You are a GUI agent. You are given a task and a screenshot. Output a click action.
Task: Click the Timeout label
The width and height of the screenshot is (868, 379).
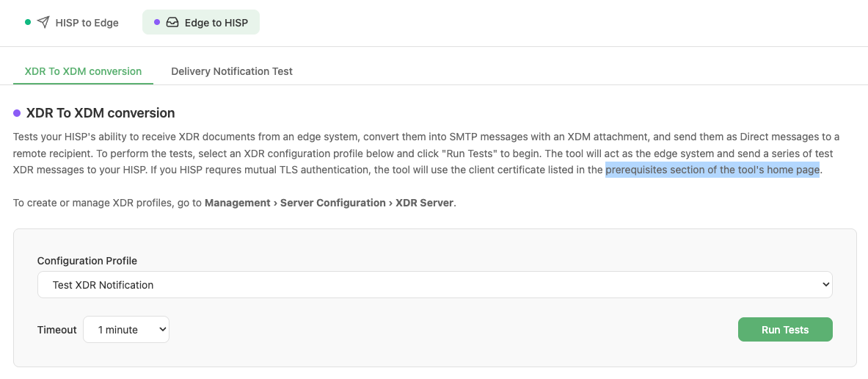[x=57, y=330]
